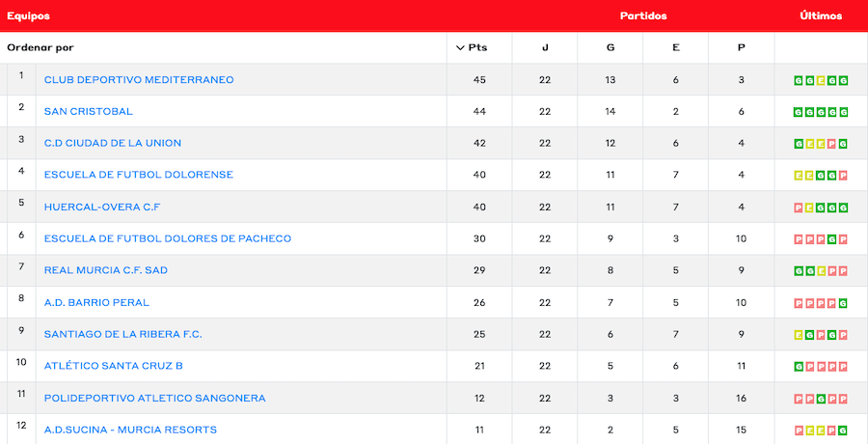Select the Partidos header tab
The height and width of the screenshot is (444, 868).
click(643, 15)
